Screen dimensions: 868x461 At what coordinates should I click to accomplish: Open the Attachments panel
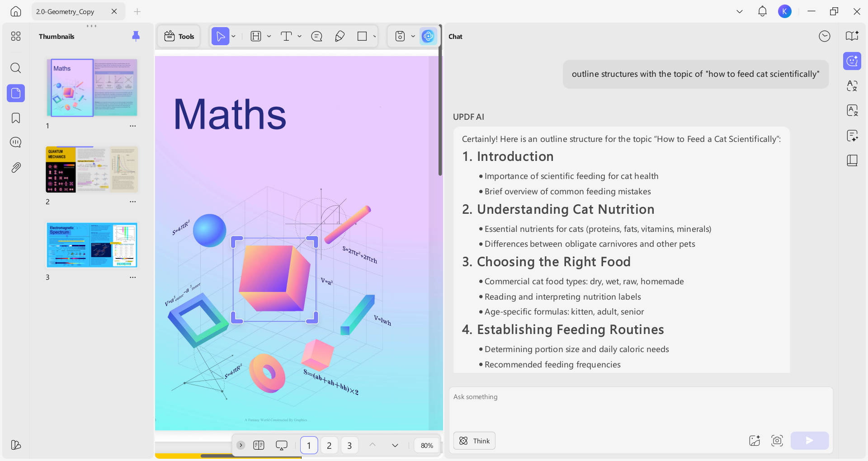click(15, 167)
